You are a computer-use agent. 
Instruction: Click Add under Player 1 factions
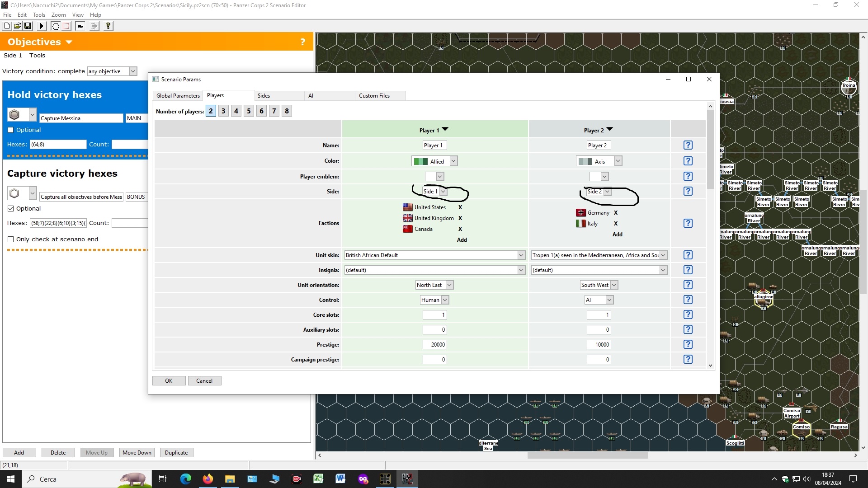pyautogui.click(x=462, y=240)
